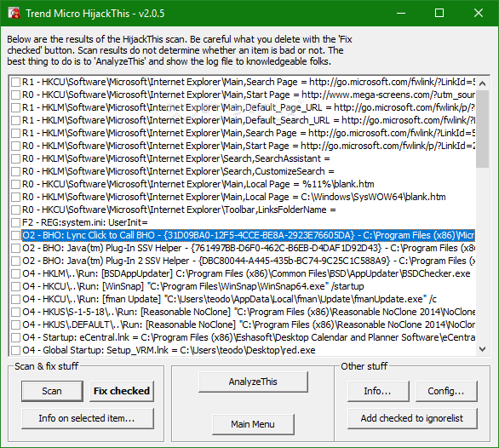The image size is (499, 448).
Task: Tick the CustomizeSearch entry checkbox
Action: [15, 171]
